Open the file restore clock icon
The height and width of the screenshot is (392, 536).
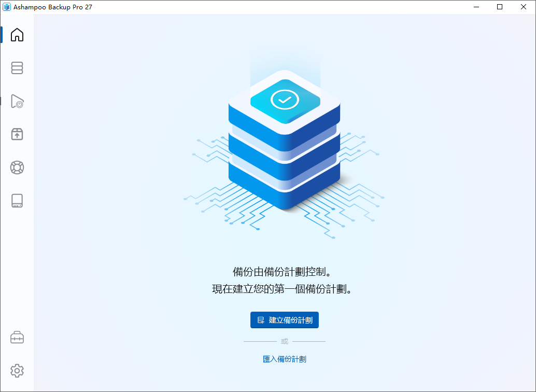17,101
